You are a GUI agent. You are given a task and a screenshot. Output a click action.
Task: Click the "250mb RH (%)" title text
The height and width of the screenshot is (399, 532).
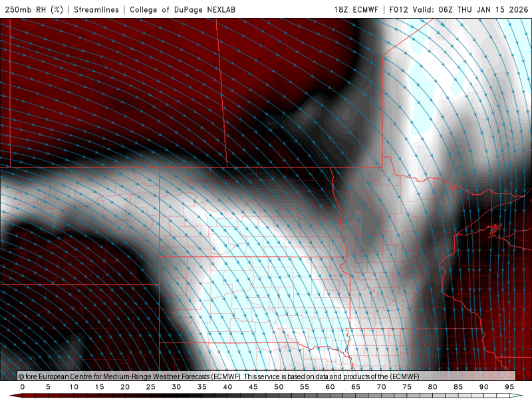pyautogui.click(x=34, y=9)
